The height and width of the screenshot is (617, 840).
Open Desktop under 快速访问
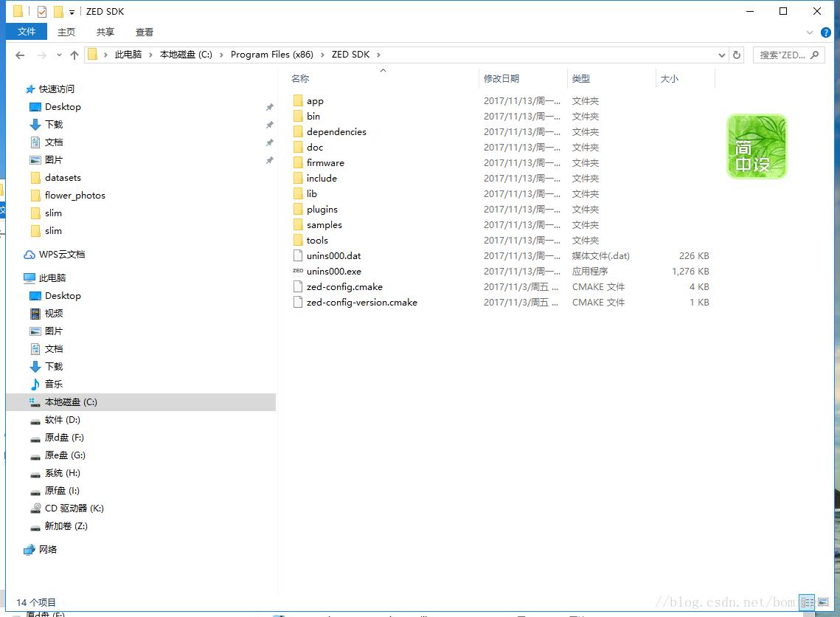[x=63, y=107]
